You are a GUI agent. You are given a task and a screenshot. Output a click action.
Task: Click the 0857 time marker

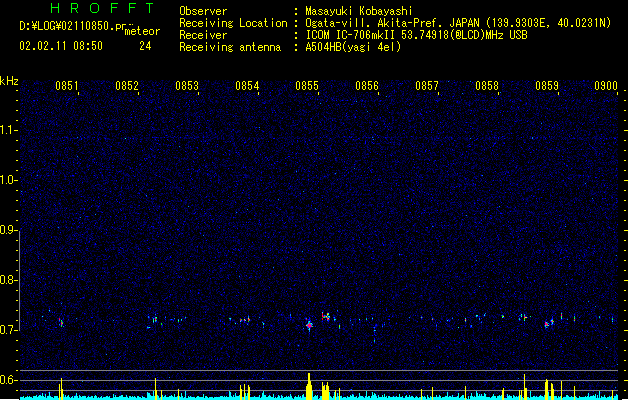pyautogui.click(x=427, y=86)
